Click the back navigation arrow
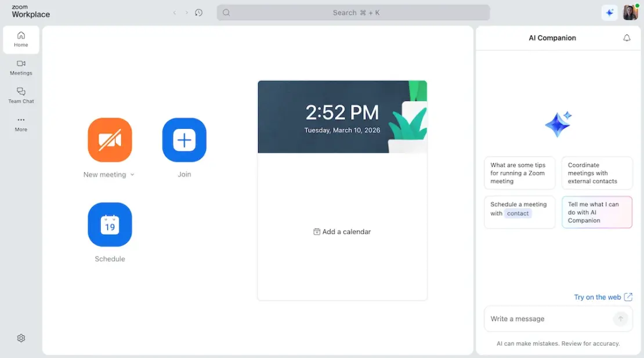Screen dimensions: 644x358 tap(174, 12)
